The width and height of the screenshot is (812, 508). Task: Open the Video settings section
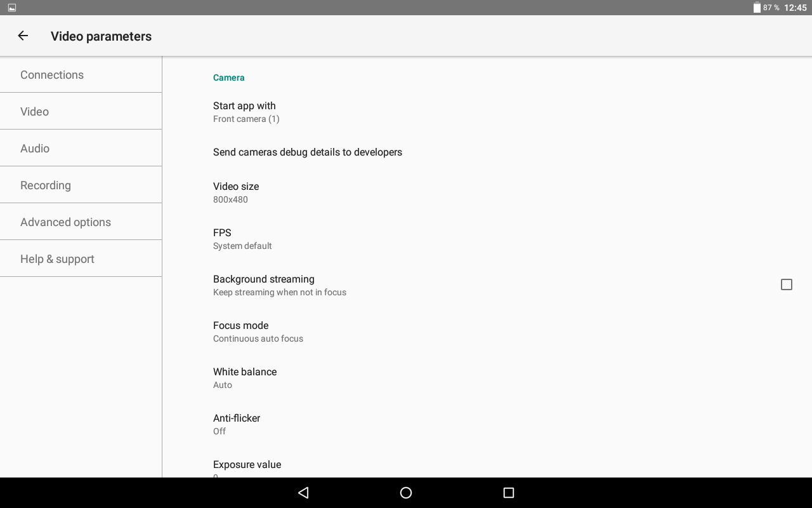81,112
